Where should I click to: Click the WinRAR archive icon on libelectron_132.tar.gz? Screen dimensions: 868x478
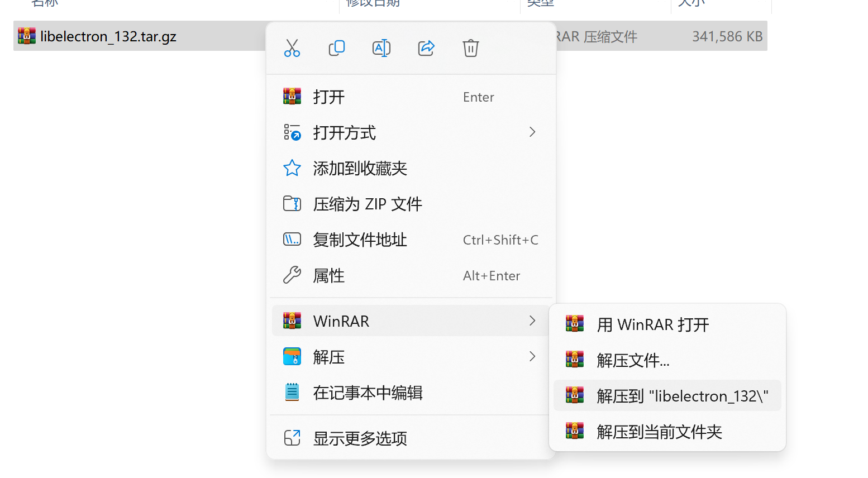pyautogui.click(x=26, y=35)
